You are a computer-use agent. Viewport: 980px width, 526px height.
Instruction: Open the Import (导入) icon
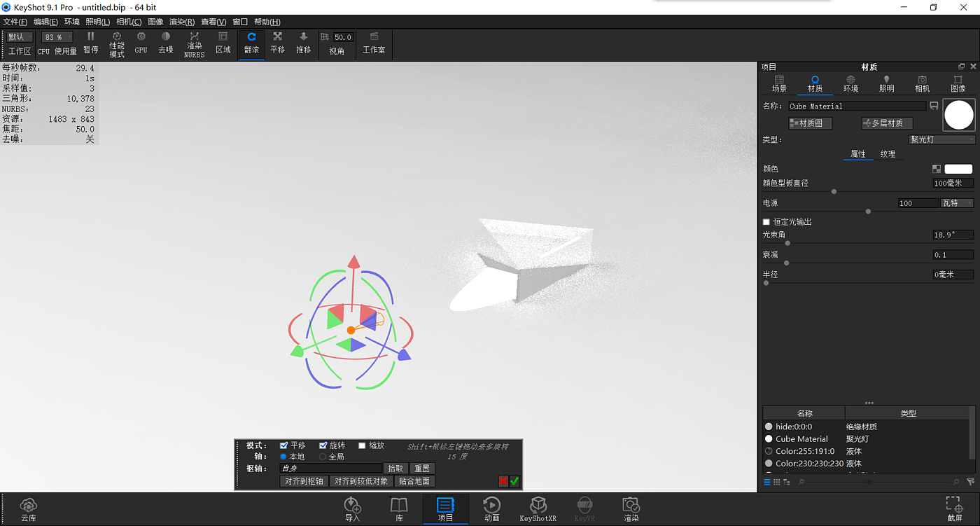(x=352, y=508)
